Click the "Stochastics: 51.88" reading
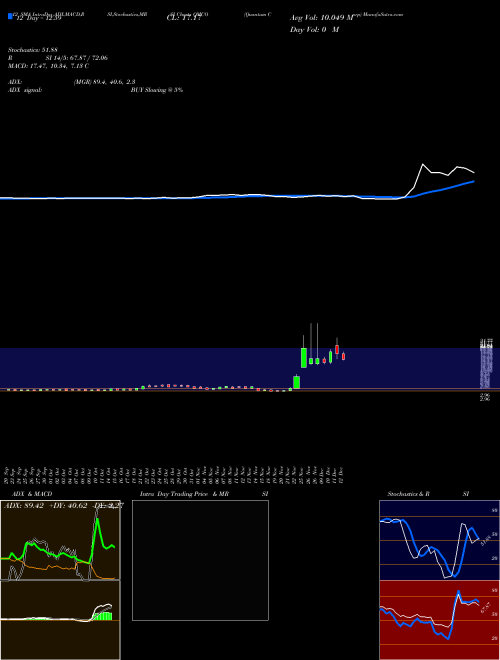The image size is (500, 660). 33,50
